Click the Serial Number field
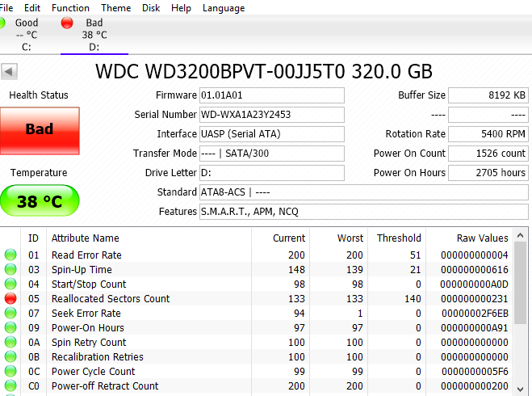The image size is (532, 396). 272,115
